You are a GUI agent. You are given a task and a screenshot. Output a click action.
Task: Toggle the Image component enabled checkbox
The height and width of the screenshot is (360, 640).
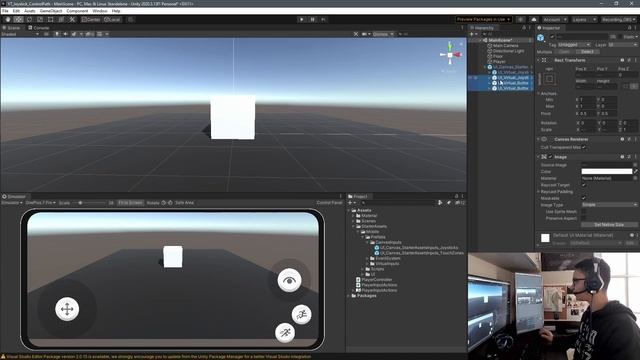550,157
